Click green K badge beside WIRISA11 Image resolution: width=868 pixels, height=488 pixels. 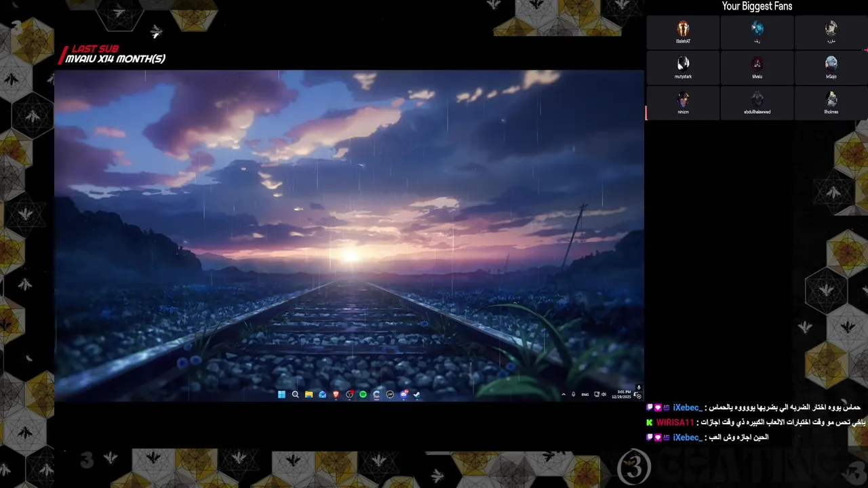pyautogui.click(x=650, y=422)
